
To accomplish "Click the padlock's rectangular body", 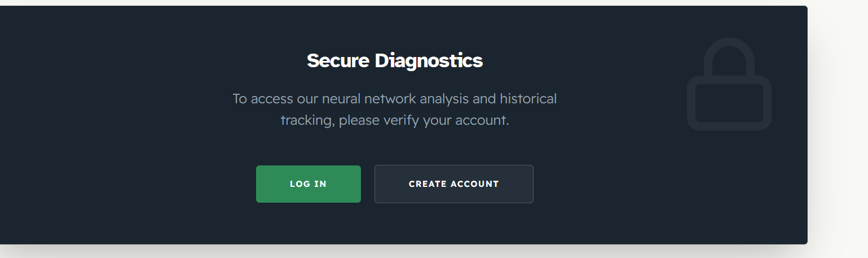I will pyautogui.click(x=729, y=103).
